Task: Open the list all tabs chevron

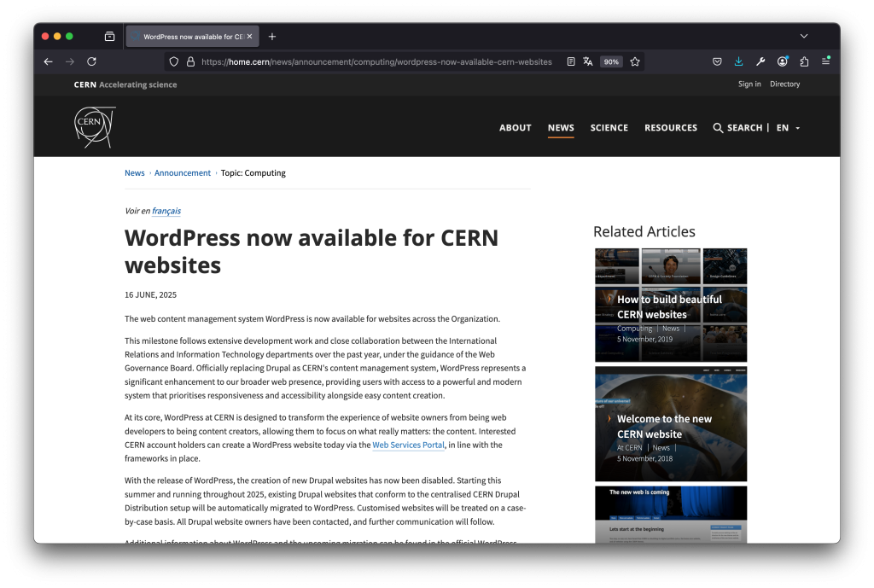Action: pos(804,36)
